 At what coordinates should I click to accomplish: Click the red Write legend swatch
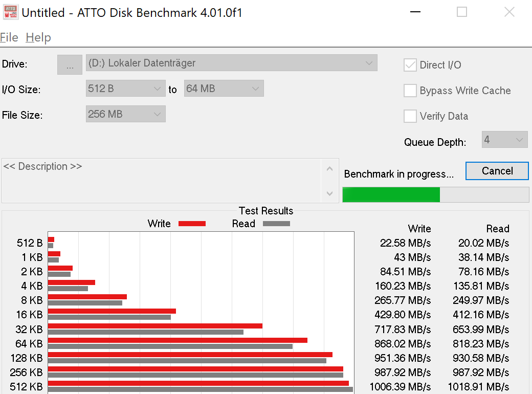(192, 224)
